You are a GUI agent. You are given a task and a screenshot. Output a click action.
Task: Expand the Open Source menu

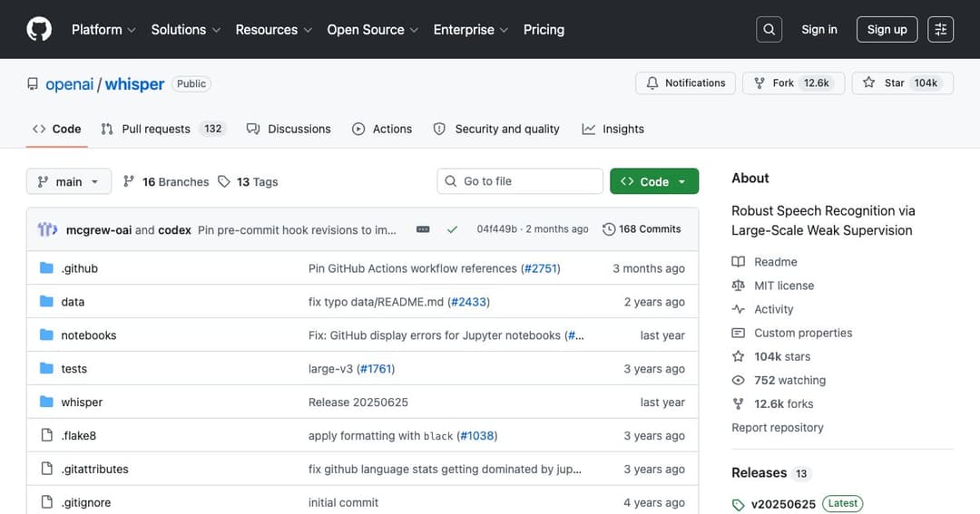373,29
